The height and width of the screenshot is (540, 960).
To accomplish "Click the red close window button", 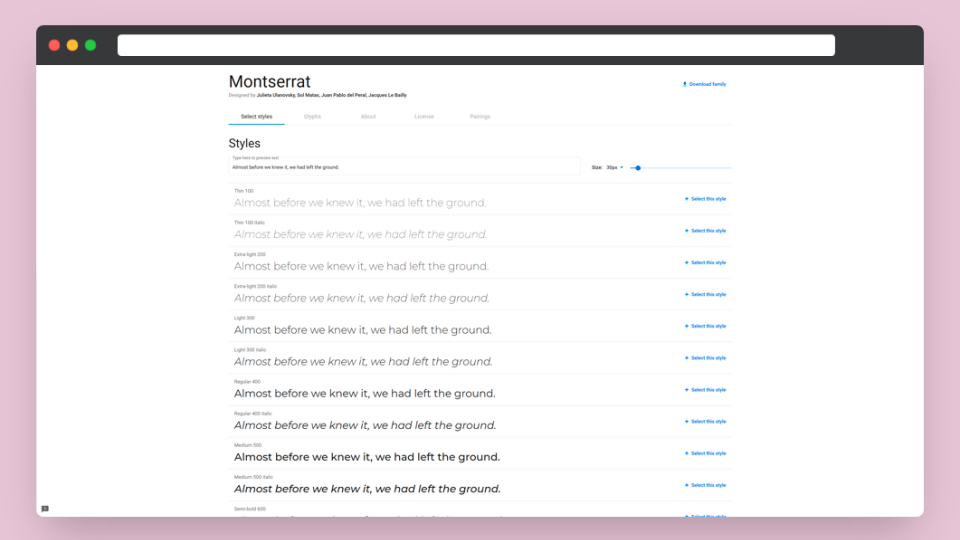I will (54, 45).
